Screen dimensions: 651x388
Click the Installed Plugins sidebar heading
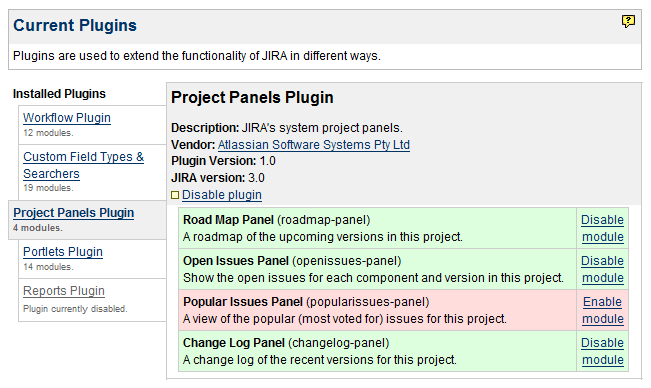(59, 94)
